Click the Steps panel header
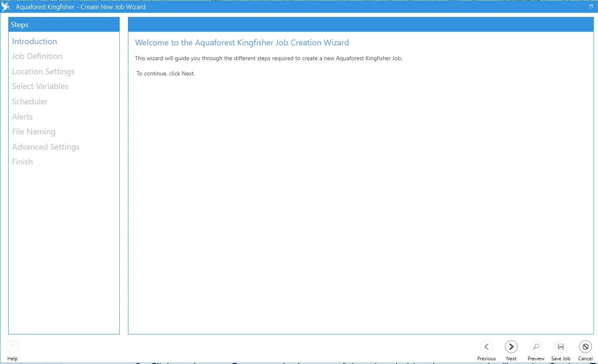 [64, 25]
